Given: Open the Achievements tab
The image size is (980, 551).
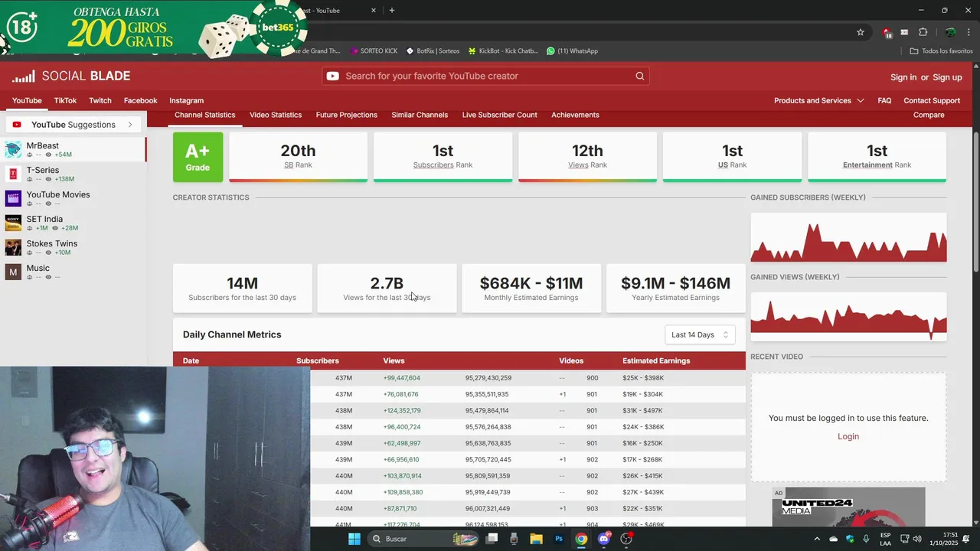Looking at the screenshot, I should (x=575, y=115).
